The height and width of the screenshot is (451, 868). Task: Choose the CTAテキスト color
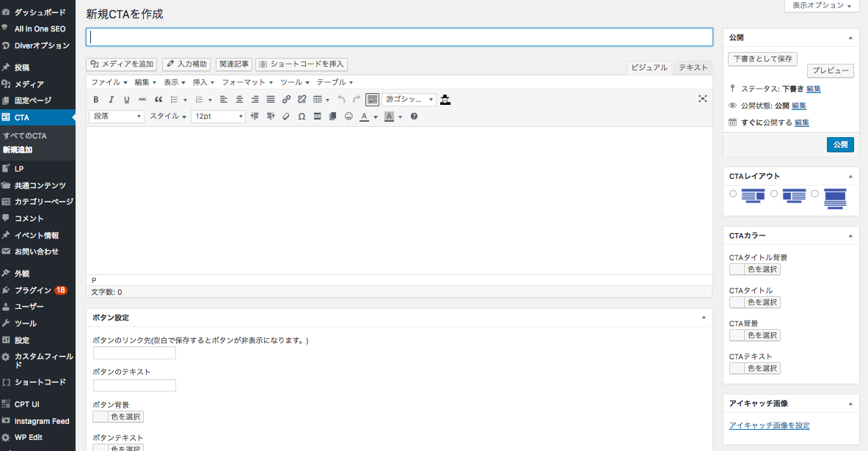(755, 368)
